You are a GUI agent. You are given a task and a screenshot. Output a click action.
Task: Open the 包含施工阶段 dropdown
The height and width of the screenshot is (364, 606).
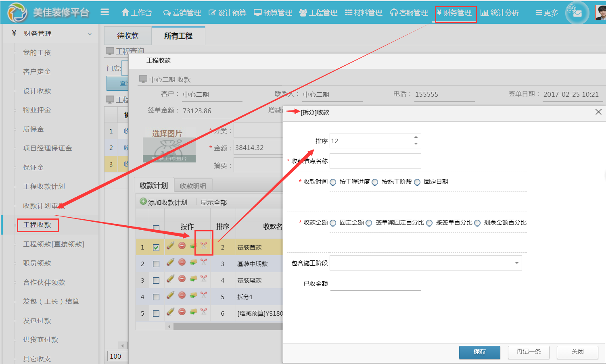click(516, 262)
